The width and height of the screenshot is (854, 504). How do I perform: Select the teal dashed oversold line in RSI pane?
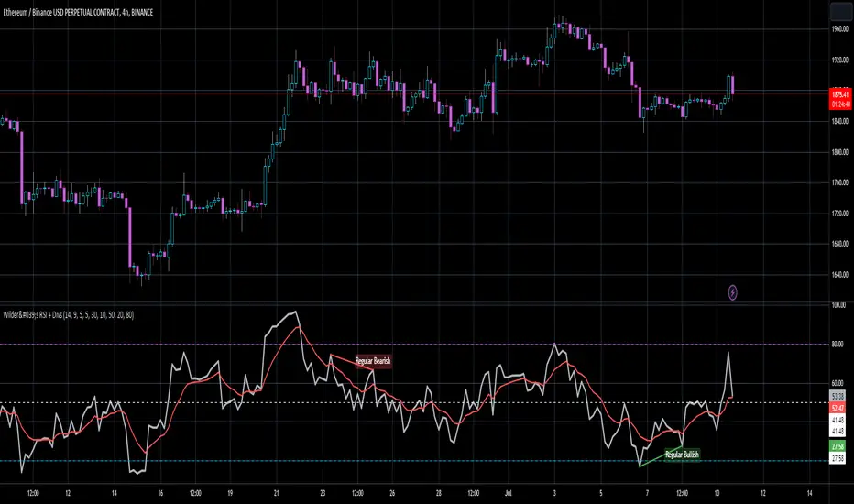(x=414, y=461)
